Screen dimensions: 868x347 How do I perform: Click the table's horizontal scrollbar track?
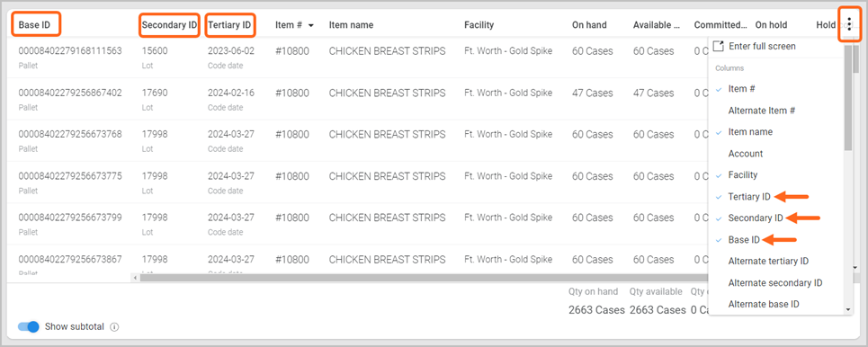421,277
